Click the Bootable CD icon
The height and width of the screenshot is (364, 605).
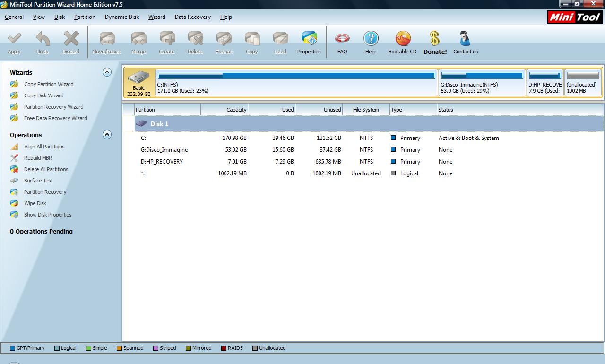[403, 38]
